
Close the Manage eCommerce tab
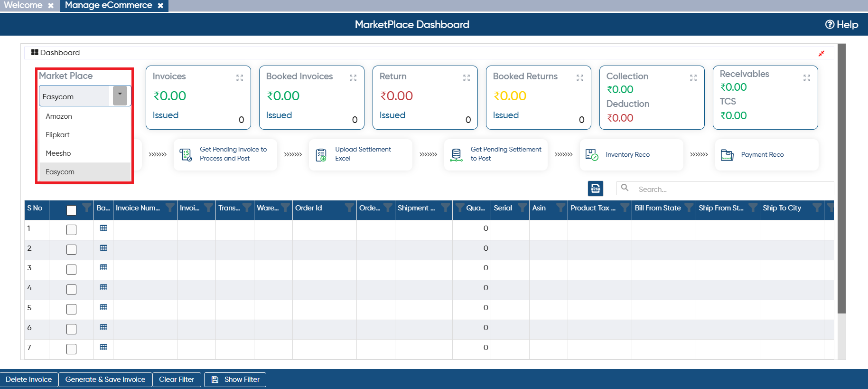[161, 6]
